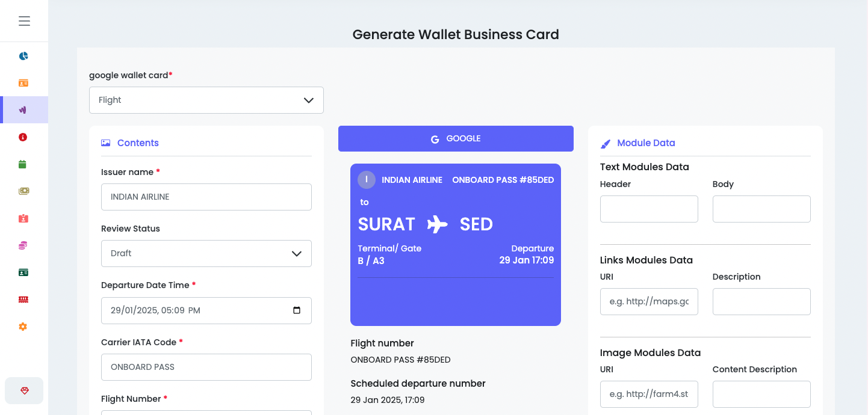Open the google wallet card dropdown
This screenshot has width=868, height=415.
[206, 100]
